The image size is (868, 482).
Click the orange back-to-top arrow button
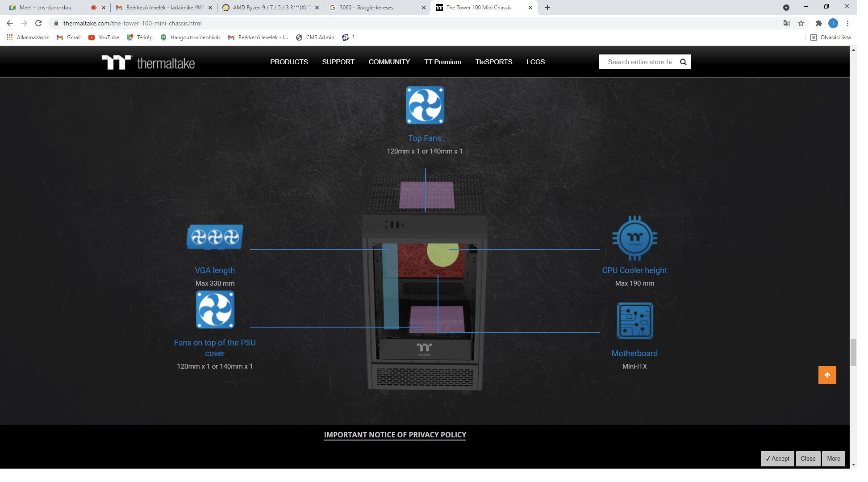[827, 375]
